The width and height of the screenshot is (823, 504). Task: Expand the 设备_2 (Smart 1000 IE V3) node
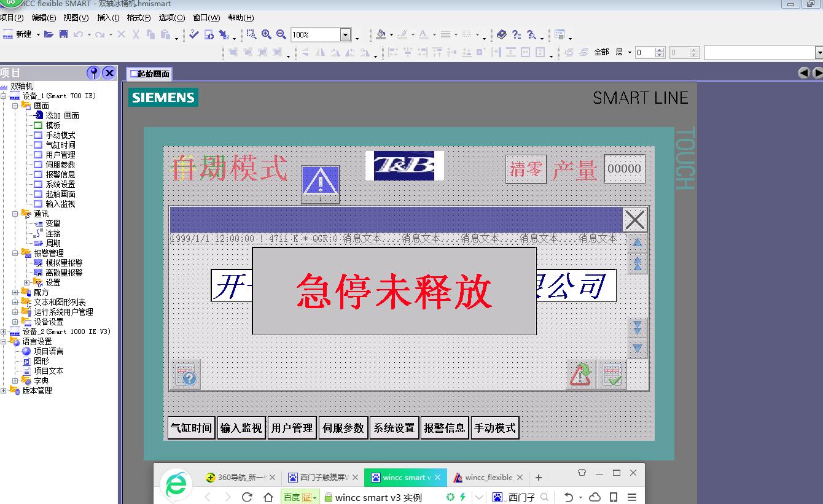click(x=4, y=331)
